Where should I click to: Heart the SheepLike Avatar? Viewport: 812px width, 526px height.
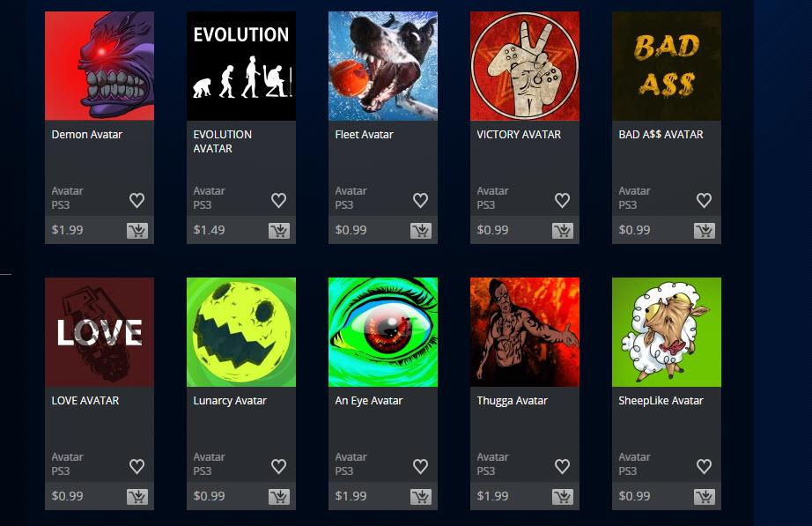point(705,466)
